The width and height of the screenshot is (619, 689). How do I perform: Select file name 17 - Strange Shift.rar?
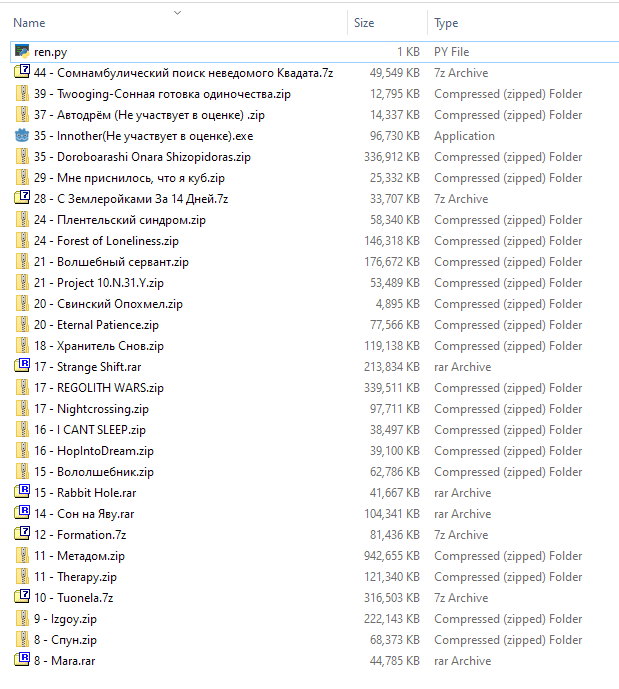(x=87, y=367)
